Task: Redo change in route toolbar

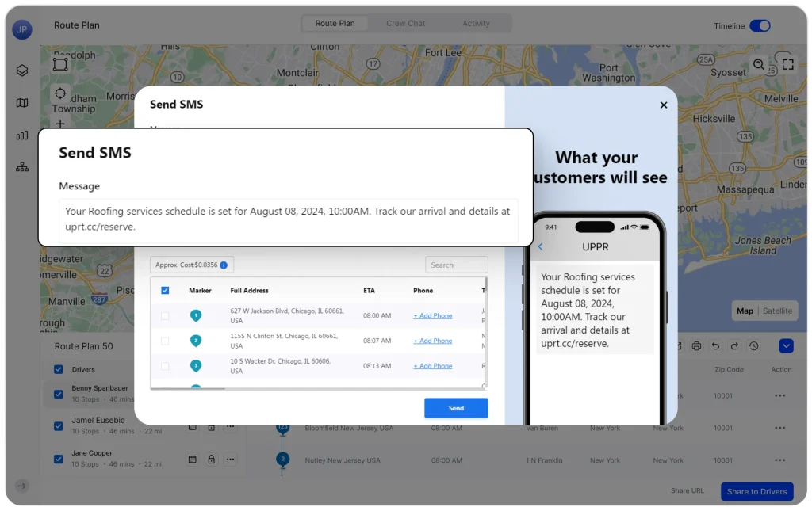Action: coord(734,346)
